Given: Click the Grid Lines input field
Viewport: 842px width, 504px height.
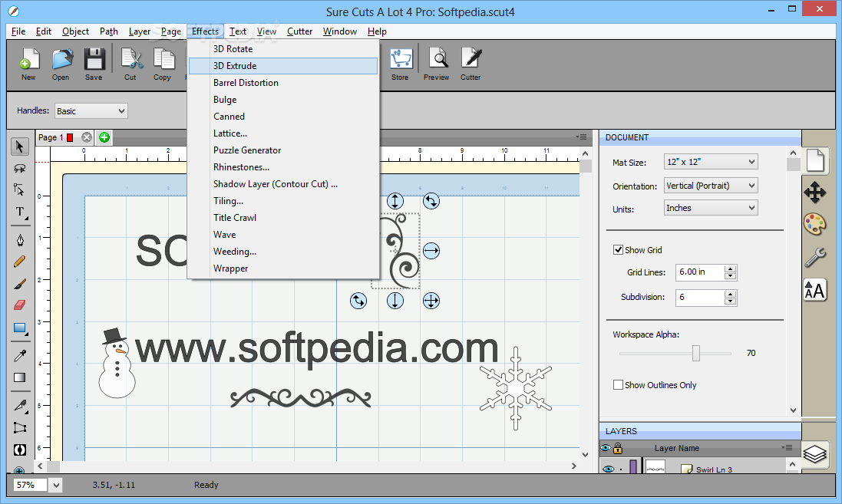Looking at the screenshot, I should (699, 272).
